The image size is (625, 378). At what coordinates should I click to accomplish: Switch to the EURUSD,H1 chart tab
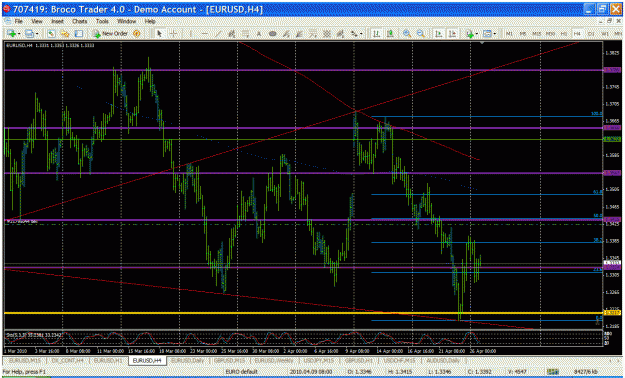[x=108, y=360]
